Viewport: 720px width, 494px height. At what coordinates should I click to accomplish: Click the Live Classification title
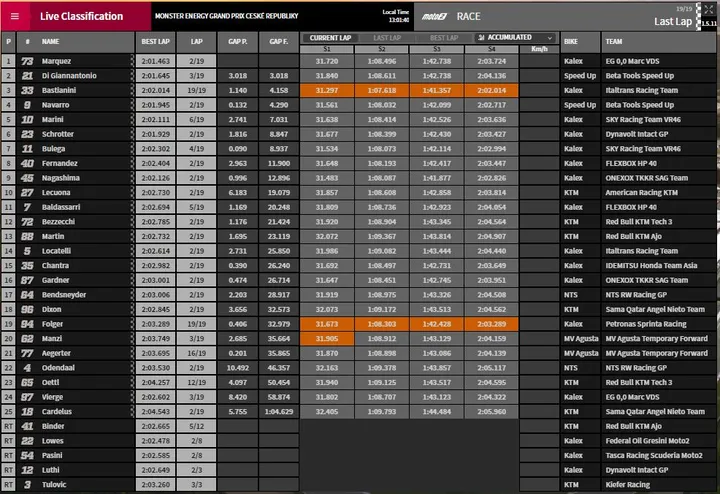81,17
